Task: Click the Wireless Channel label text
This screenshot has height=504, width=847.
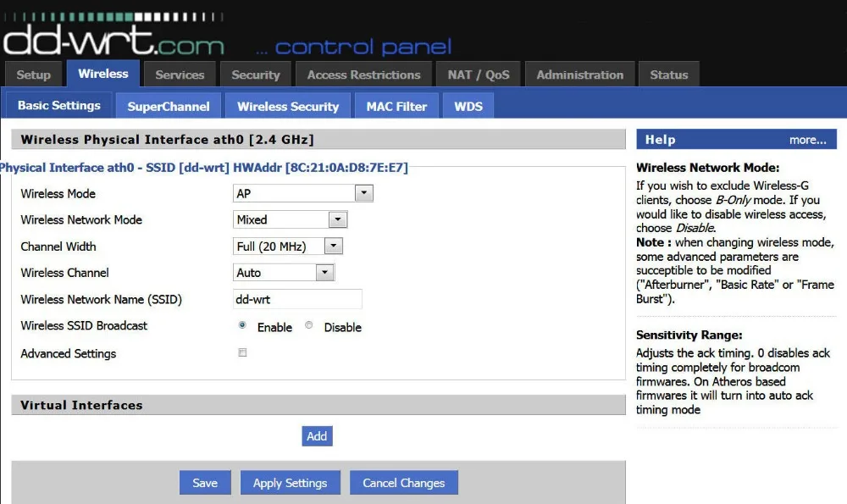Action: (x=65, y=273)
